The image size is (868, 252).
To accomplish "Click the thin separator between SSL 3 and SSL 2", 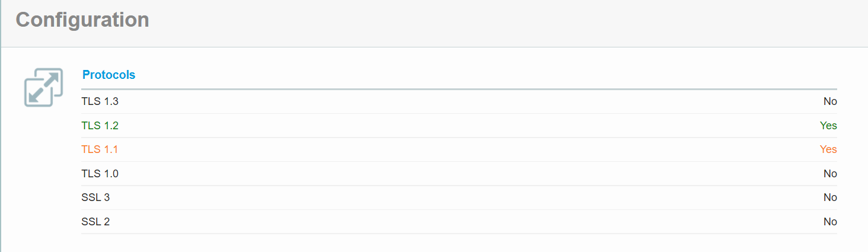I will point(459,209).
